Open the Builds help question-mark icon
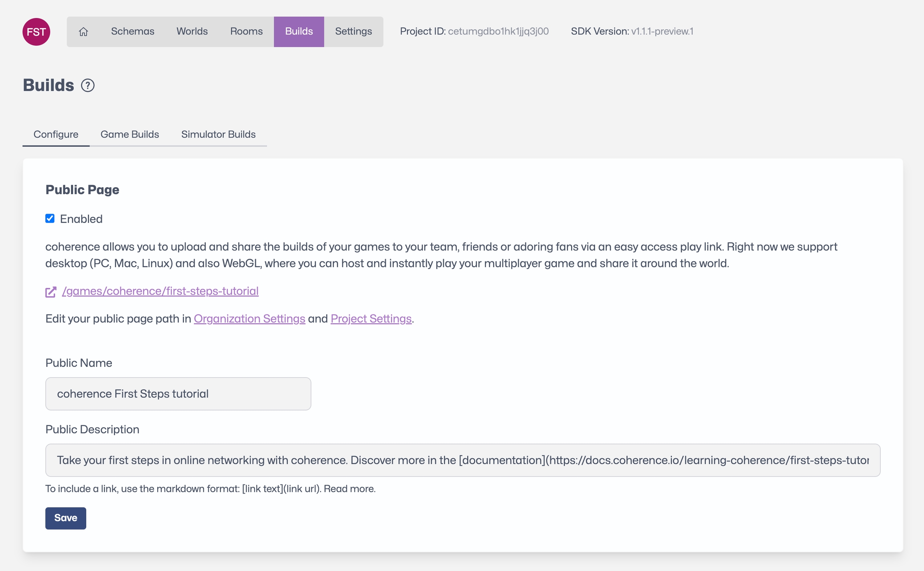Screen dimensions: 924x571 pyautogui.click(x=87, y=85)
